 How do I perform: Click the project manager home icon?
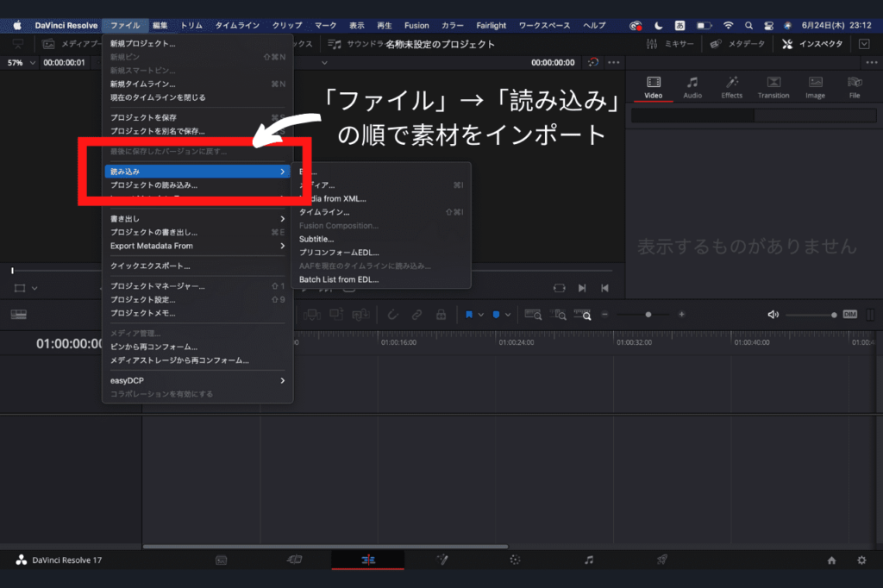[831, 560]
